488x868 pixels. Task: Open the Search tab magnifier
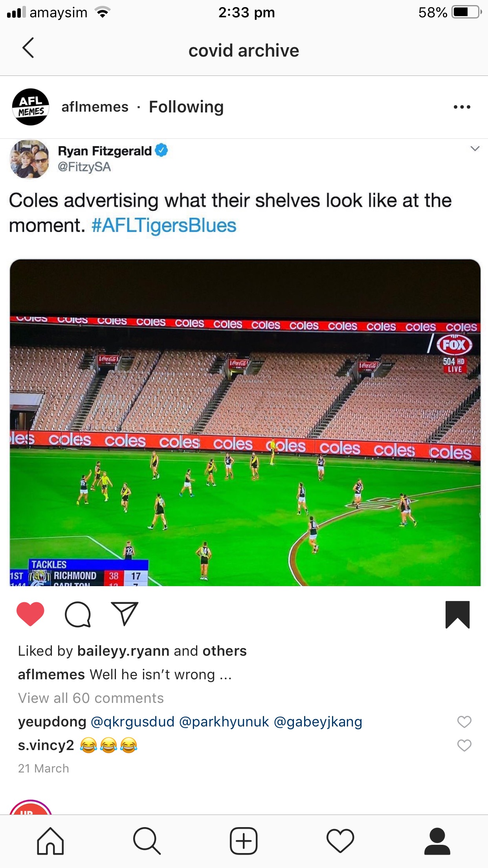147,841
